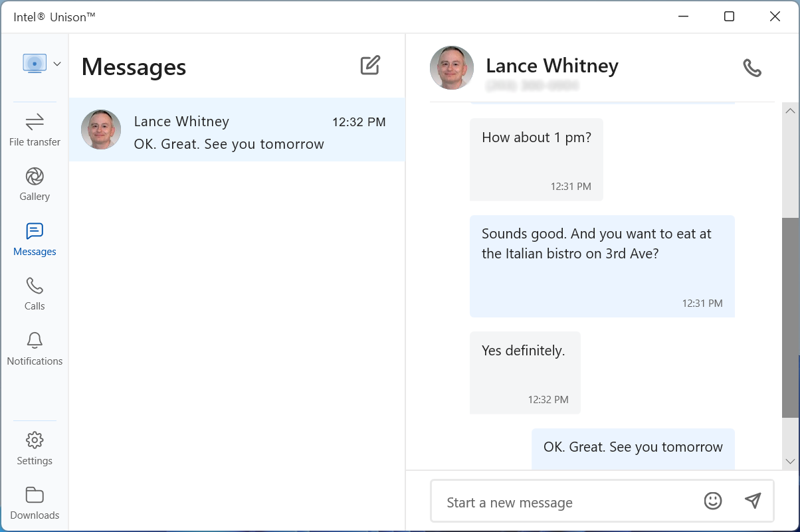Viewport: 800px width, 532px height.
Task: Open File transfer in the sidebar
Action: (x=35, y=129)
